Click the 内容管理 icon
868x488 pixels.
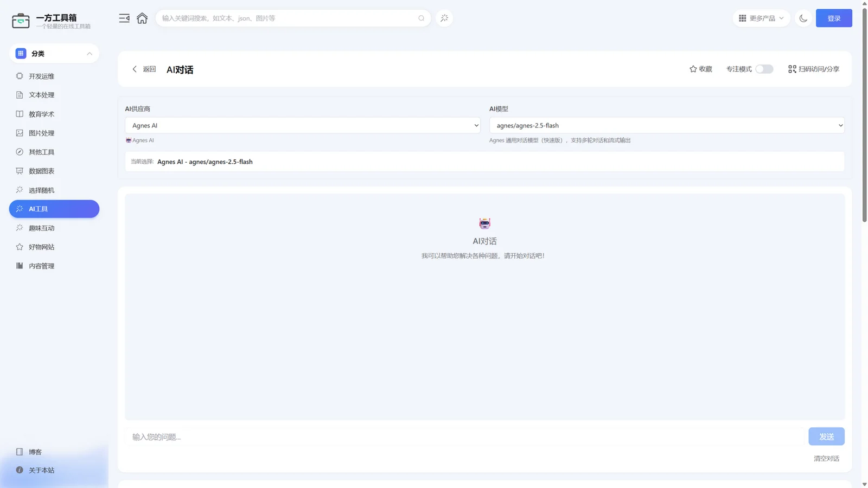[20, 266]
